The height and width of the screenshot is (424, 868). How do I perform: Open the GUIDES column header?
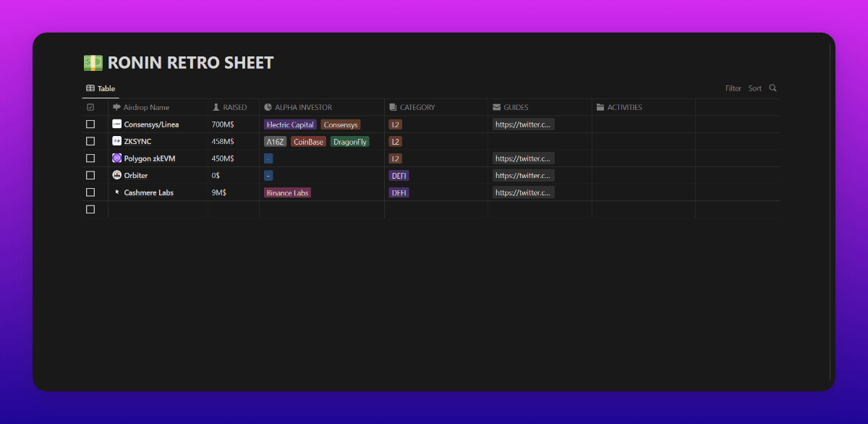(x=540, y=107)
